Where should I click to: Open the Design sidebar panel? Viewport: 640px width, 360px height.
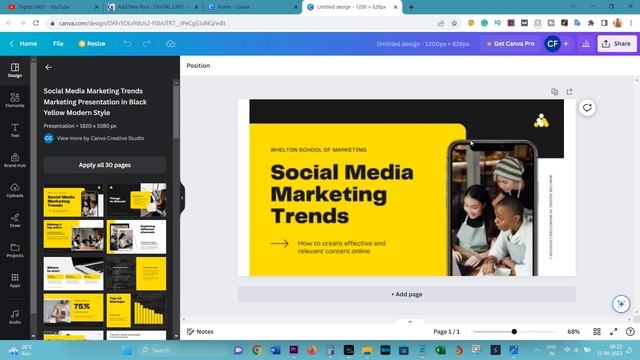[15, 70]
